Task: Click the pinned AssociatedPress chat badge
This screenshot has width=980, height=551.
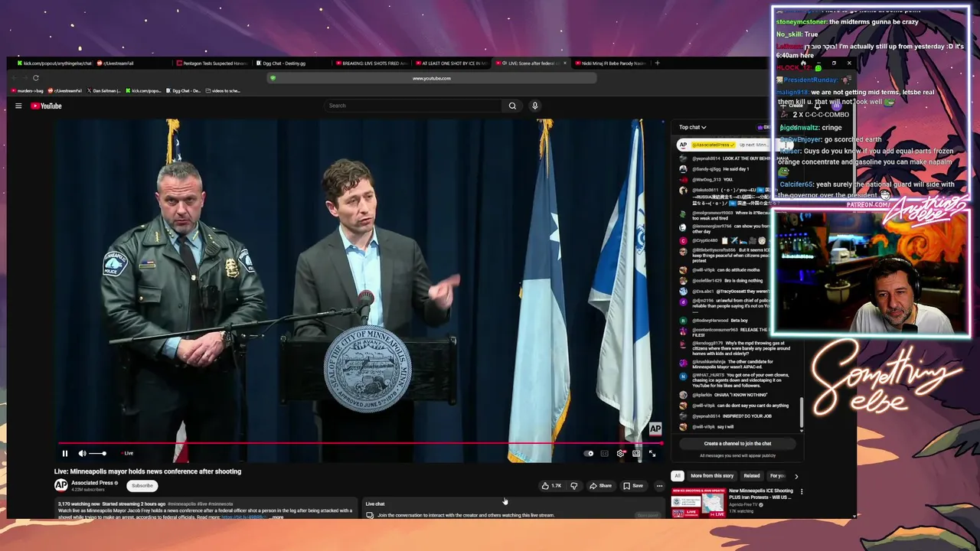Action: [x=712, y=145]
